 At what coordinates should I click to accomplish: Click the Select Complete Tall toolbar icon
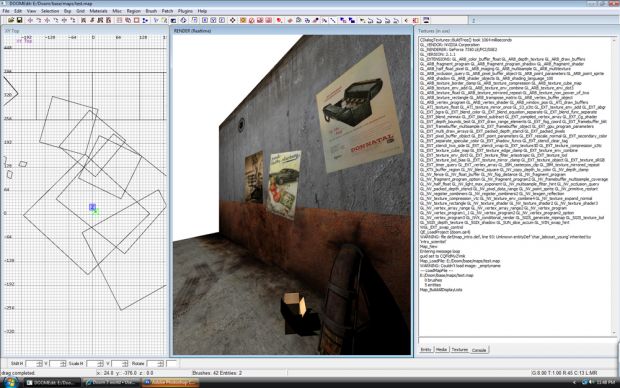tap(83, 20)
